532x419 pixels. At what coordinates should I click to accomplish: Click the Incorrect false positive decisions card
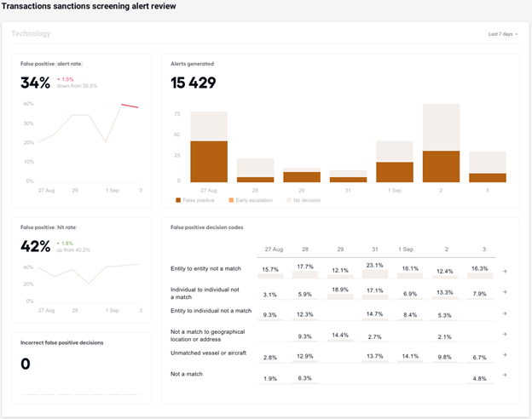coord(82,368)
